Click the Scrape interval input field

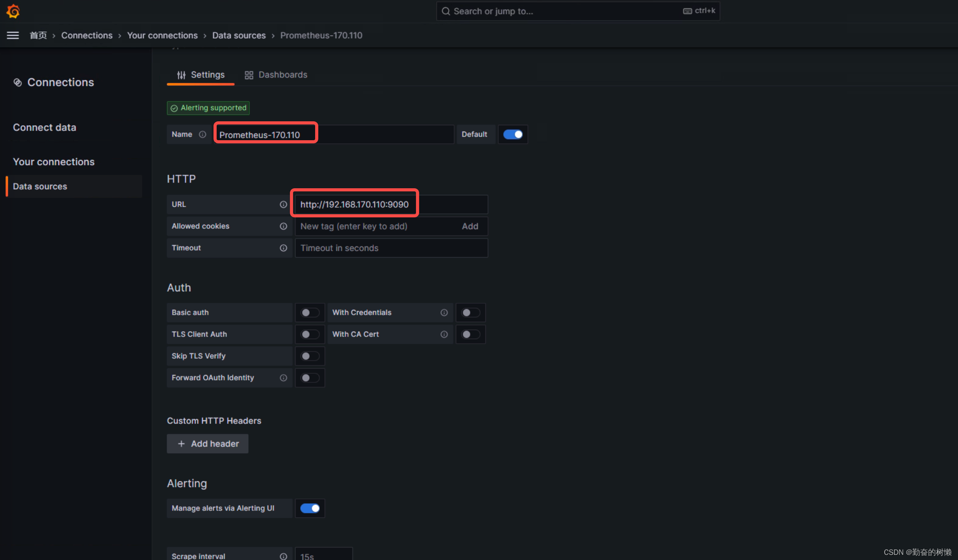(324, 554)
